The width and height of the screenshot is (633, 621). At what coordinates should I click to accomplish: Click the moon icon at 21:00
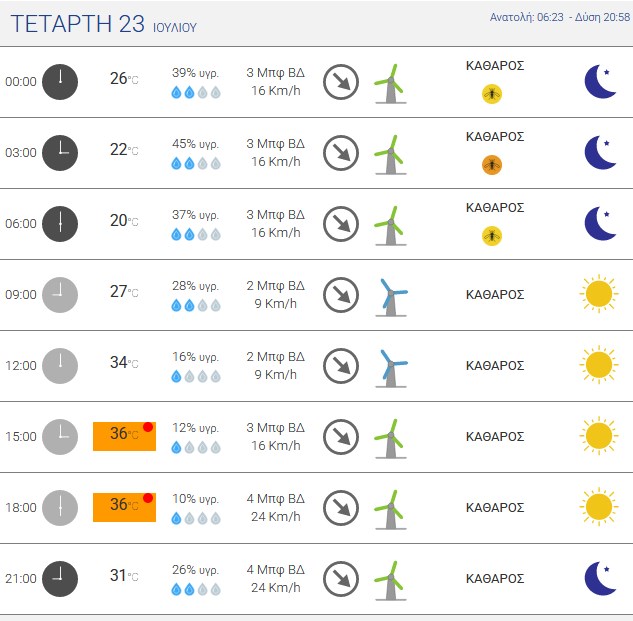tap(600, 578)
